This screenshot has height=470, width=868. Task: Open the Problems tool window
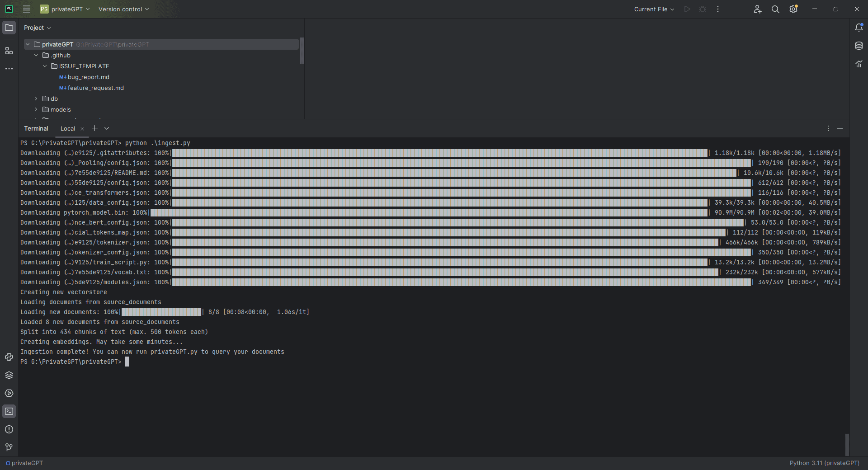coord(9,429)
